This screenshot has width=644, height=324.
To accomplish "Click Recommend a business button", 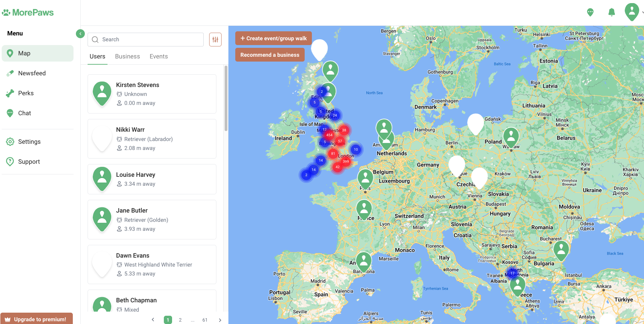I will (x=270, y=55).
